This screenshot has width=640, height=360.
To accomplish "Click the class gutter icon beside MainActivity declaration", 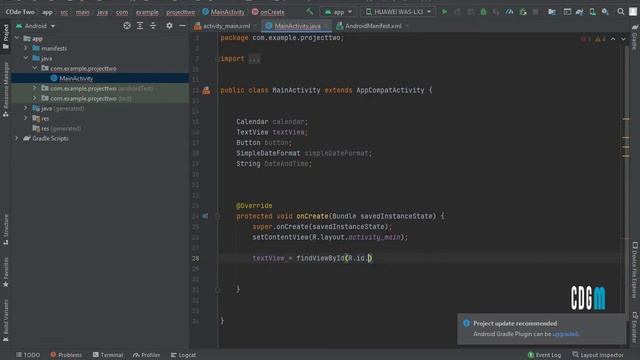I will (207, 90).
